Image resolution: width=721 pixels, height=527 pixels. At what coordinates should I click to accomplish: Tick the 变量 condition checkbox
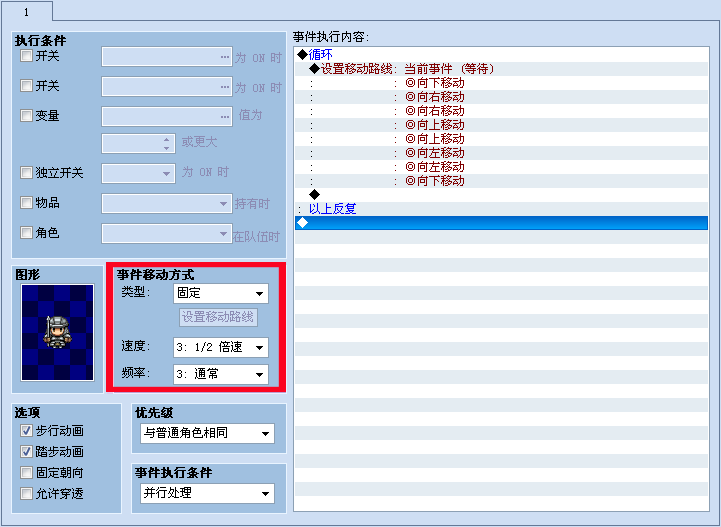point(26,115)
